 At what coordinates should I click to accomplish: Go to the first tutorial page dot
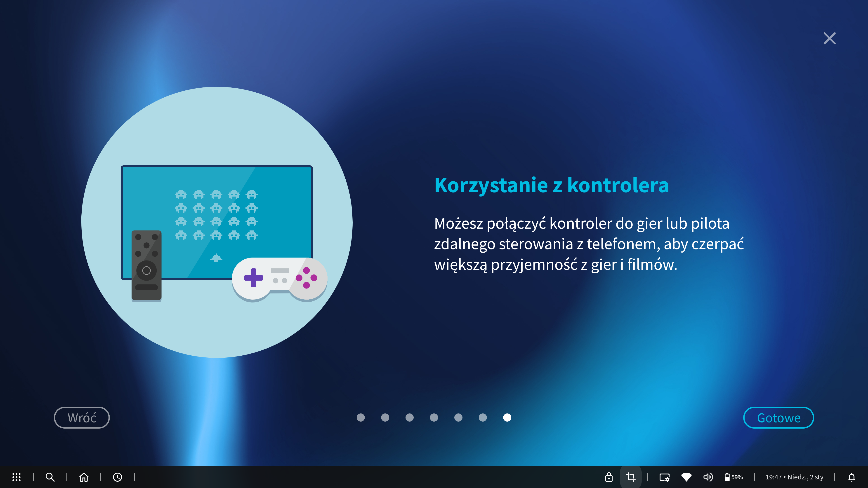coord(361,418)
